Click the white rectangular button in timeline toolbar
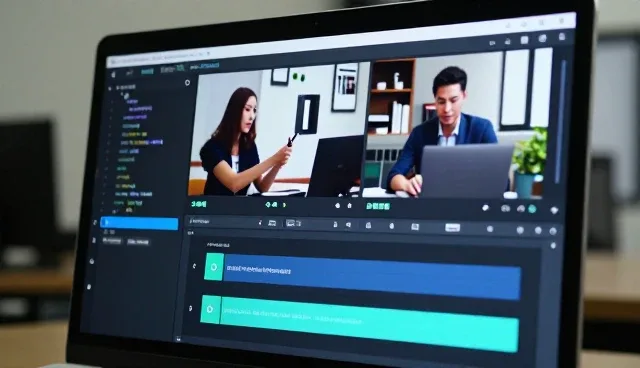 (452, 228)
